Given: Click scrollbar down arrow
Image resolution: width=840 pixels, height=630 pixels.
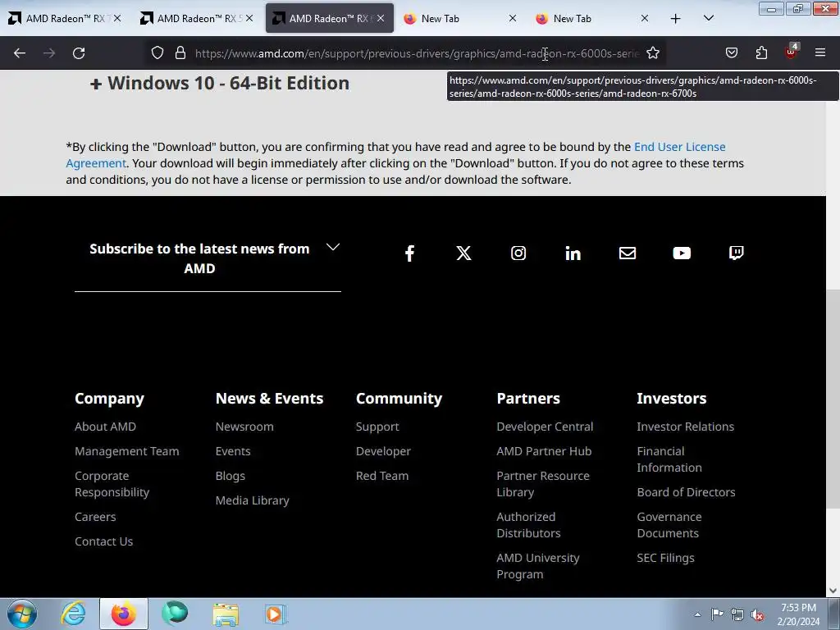Looking at the screenshot, I should (x=833, y=591).
